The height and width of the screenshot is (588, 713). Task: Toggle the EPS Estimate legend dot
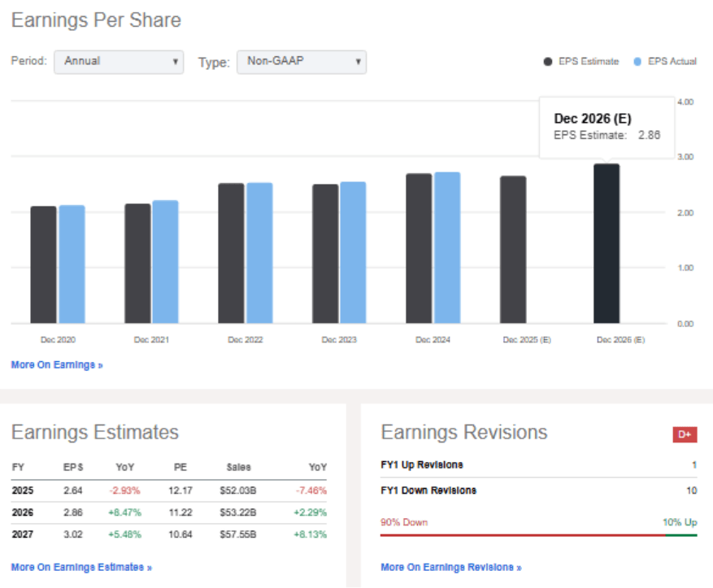pyautogui.click(x=548, y=62)
